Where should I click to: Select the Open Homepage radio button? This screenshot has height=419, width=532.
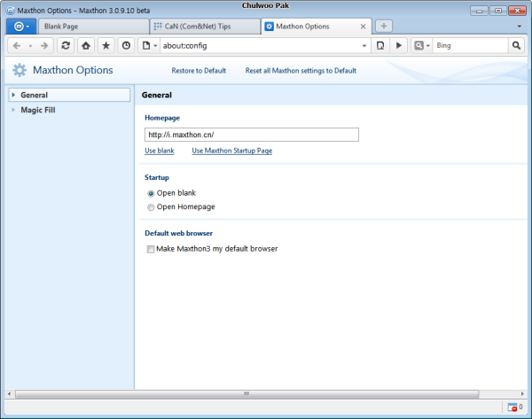(x=151, y=207)
